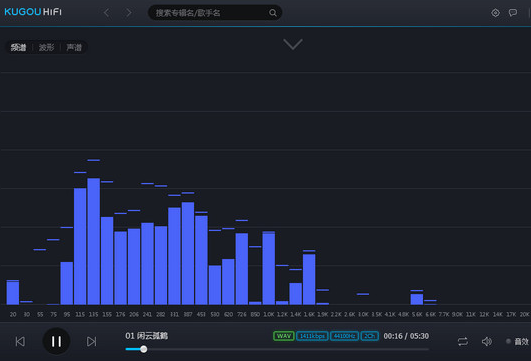Click the magnifier search icon
This screenshot has width=531, height=361.
273,13
